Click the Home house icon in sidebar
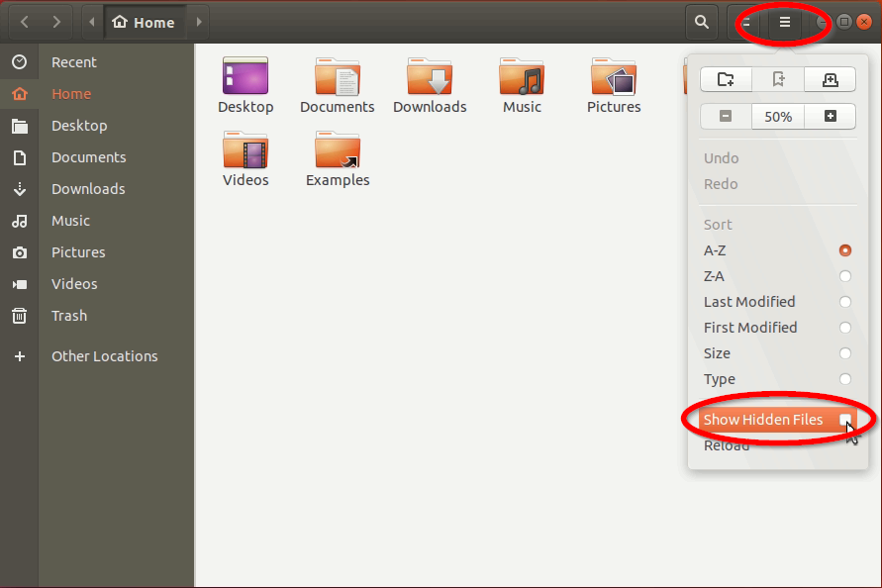Screen dimensions: 882x588 (19, 93)
